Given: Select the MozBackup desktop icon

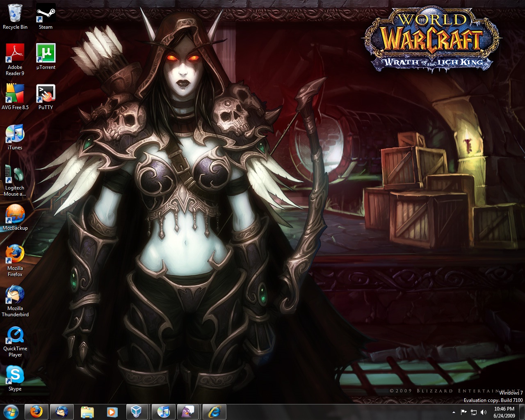Looking at the screenshot, I should [15, 218].
